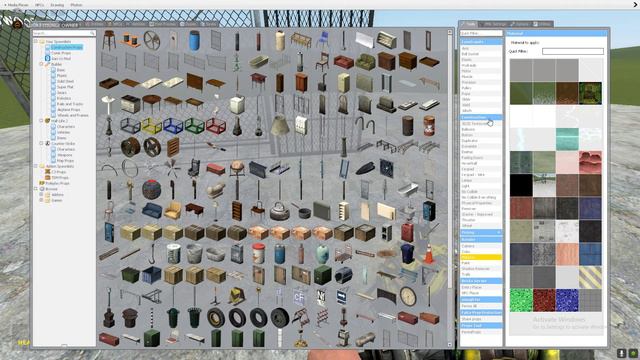Spawn the red gas can prop

[408, 232]
